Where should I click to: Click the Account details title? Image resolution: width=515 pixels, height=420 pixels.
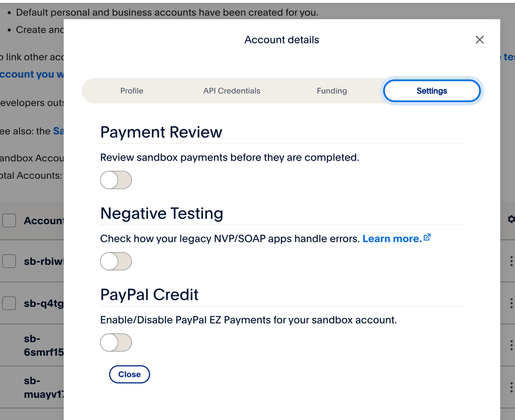[282, 40]
